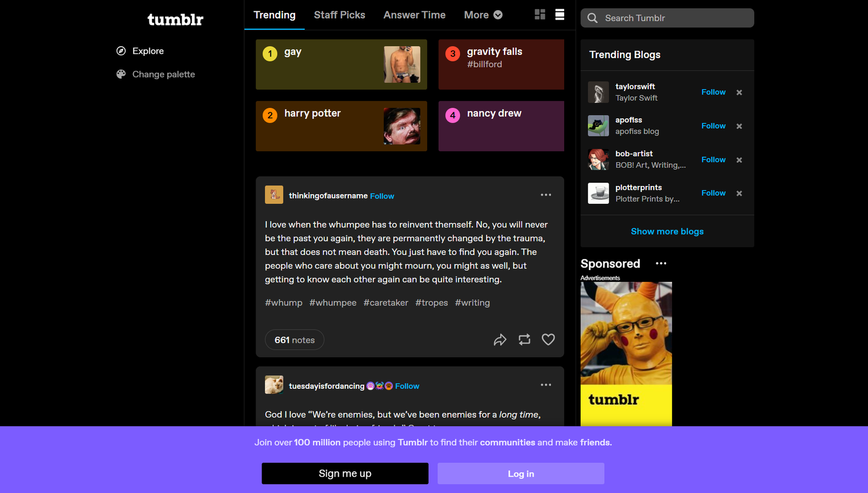This screenshot has width=868, height=493.
Task: Click the apofiss blog avatar
Action: coord(598,126)
